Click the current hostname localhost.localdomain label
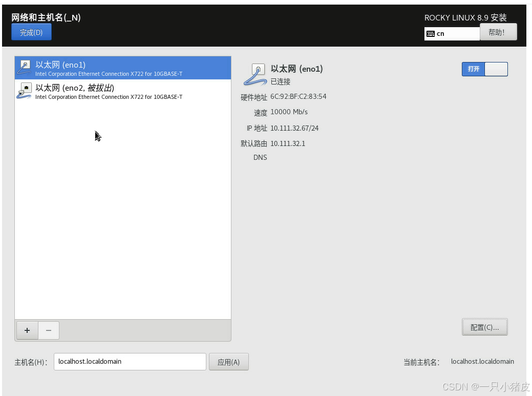 pyautogui.click(x=482, y=362)
